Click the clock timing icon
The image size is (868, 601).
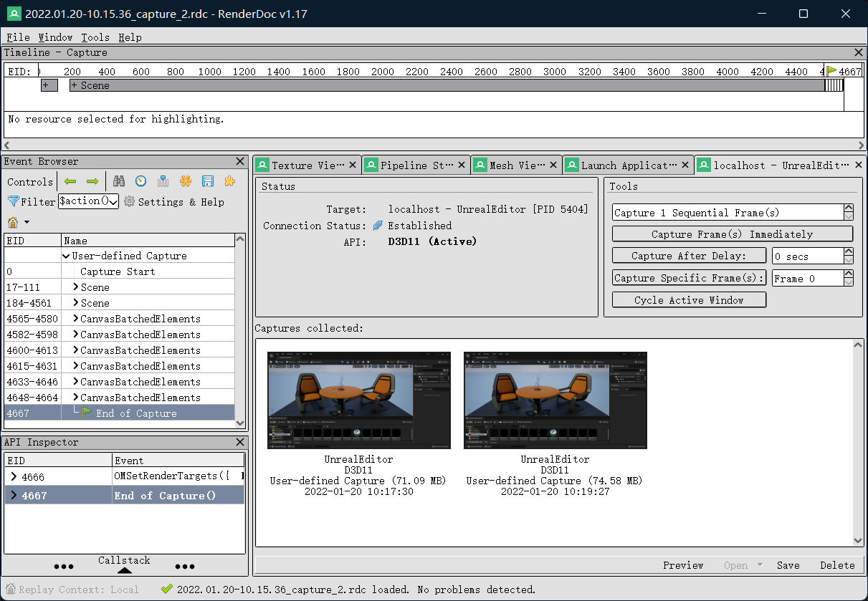[141, 181]
